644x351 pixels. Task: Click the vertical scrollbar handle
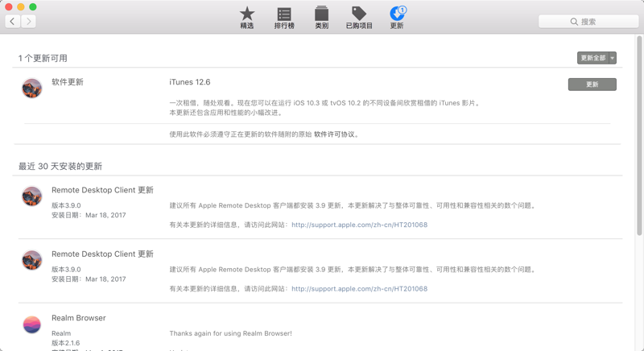click(x=639, y=135)
